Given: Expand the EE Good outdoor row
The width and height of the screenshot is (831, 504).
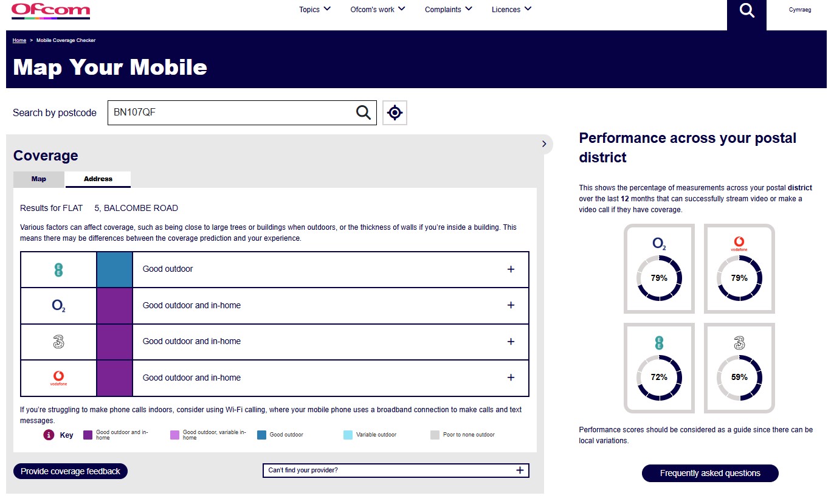Looking at the screenshot, I should (x=511, y=269).
